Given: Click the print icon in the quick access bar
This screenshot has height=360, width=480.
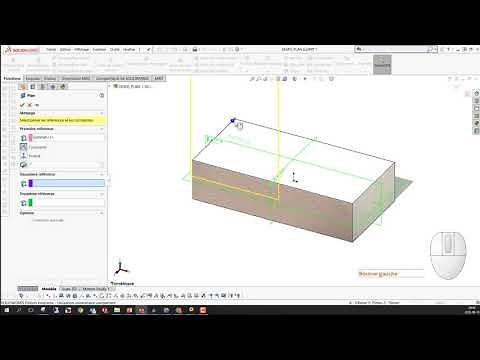Looking at the screenshot, I should coord(195,49).
